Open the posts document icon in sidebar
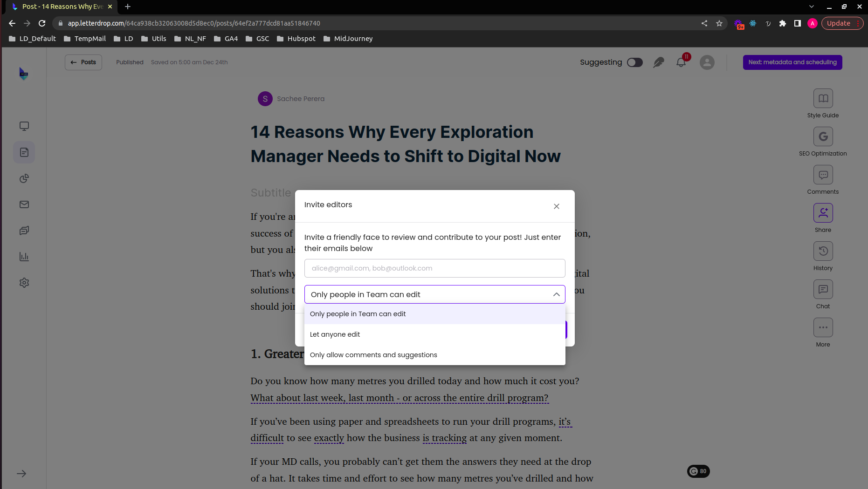 [x=24, y=152]
